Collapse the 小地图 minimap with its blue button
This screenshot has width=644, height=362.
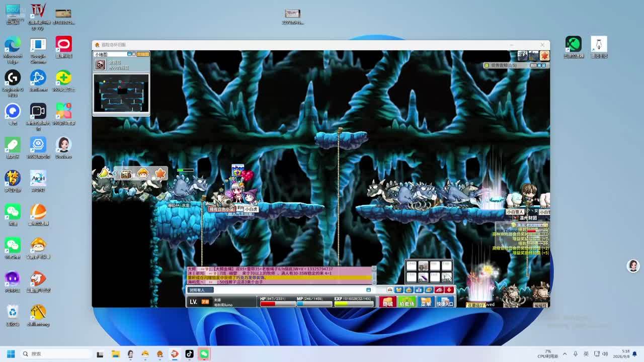tap(129, 54)
